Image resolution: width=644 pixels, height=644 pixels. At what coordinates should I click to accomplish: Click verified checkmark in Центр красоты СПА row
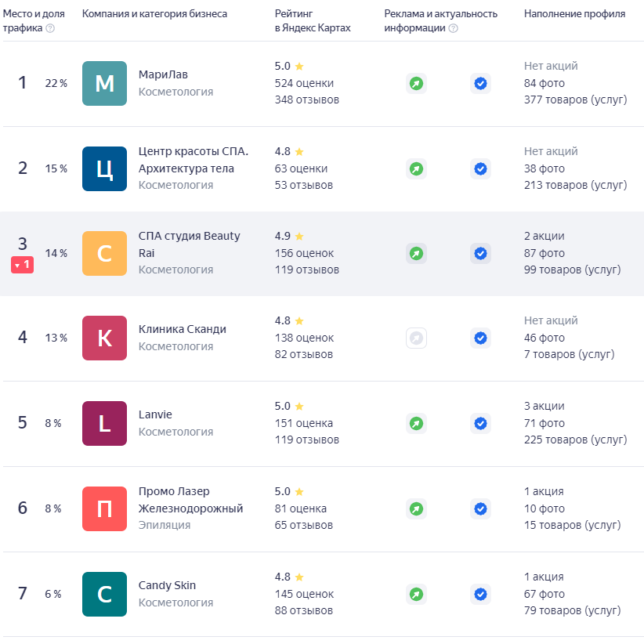480,168
